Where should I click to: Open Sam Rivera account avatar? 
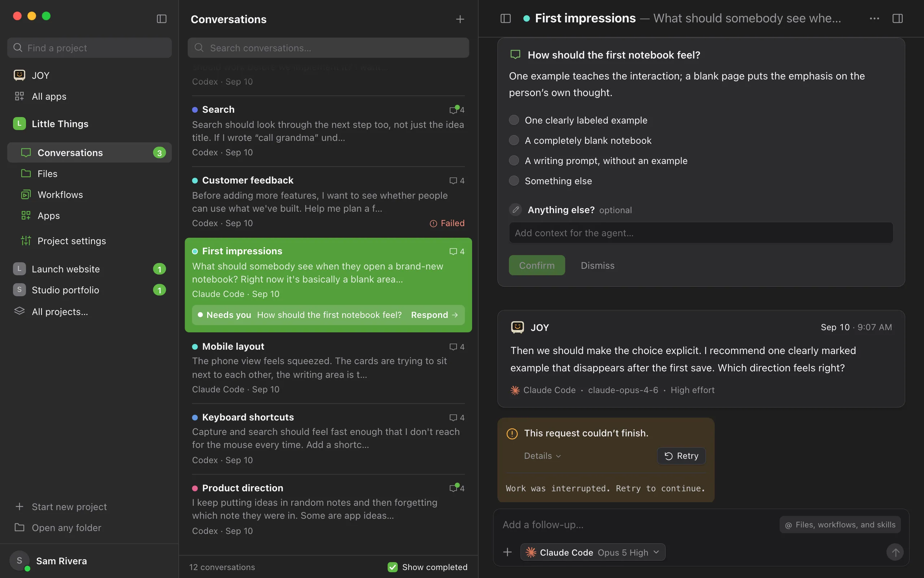(x=19, y=561)
